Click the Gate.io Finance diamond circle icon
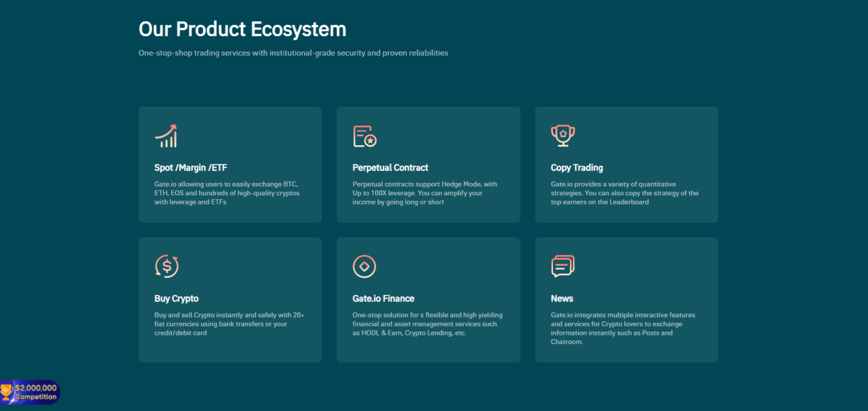The image size is (868, 411). tap(365, 267)
